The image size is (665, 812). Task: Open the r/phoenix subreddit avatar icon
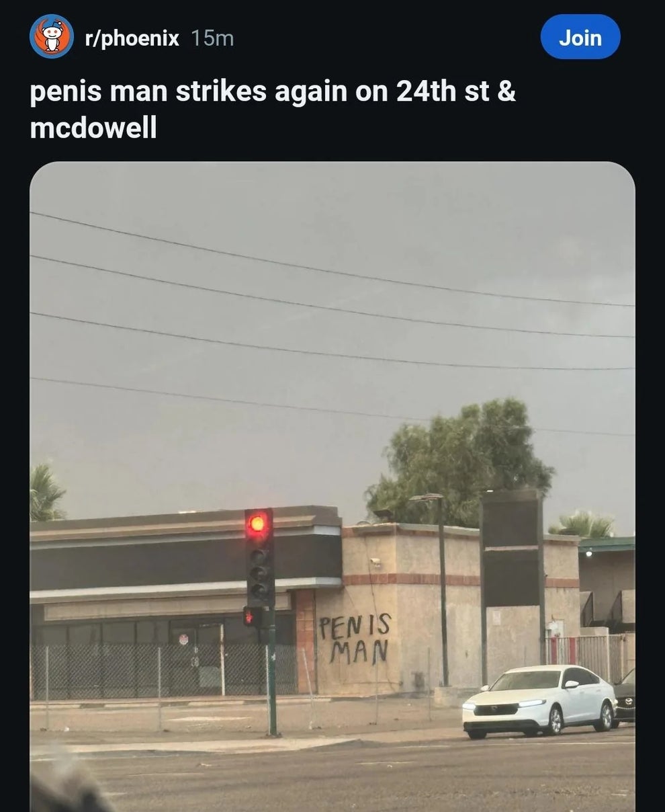point(52,36)
